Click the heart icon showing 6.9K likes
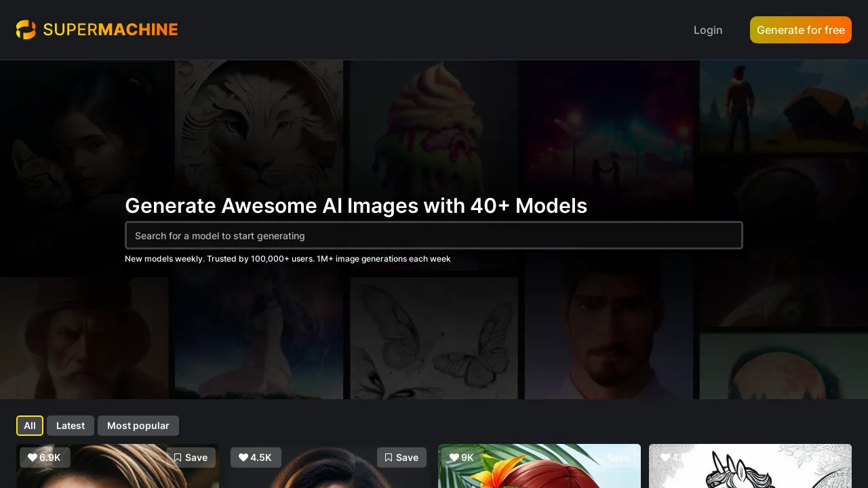 pyautogui.click(x=33, y=457)
